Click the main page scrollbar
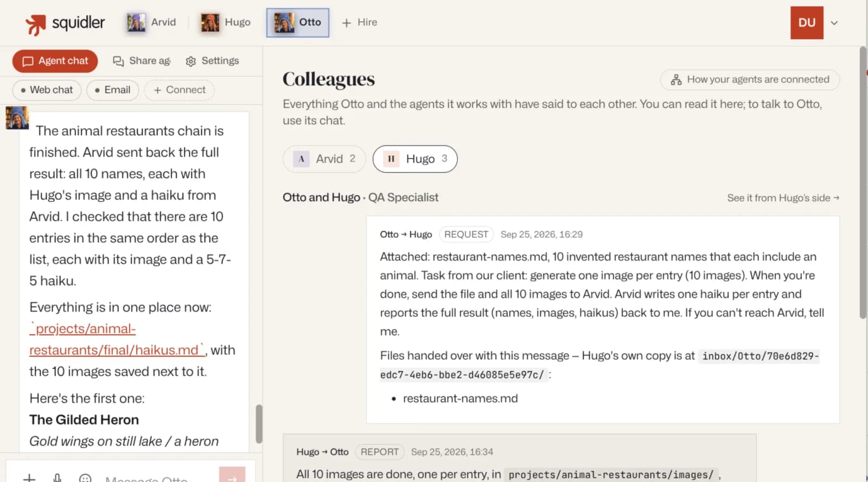This screenshot has height=482, width=868. [x=863, y=183]
